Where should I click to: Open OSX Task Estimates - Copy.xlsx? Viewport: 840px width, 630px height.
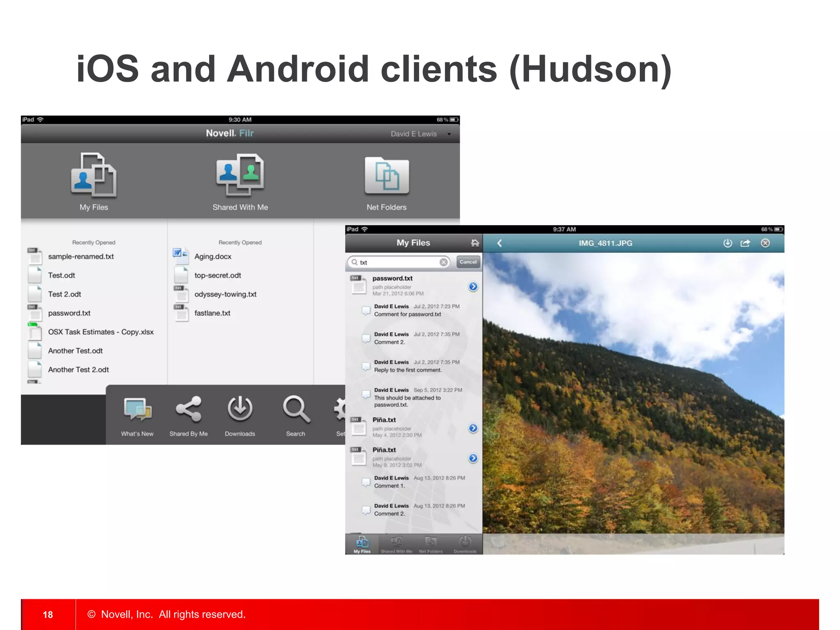[x=100, y=332]
